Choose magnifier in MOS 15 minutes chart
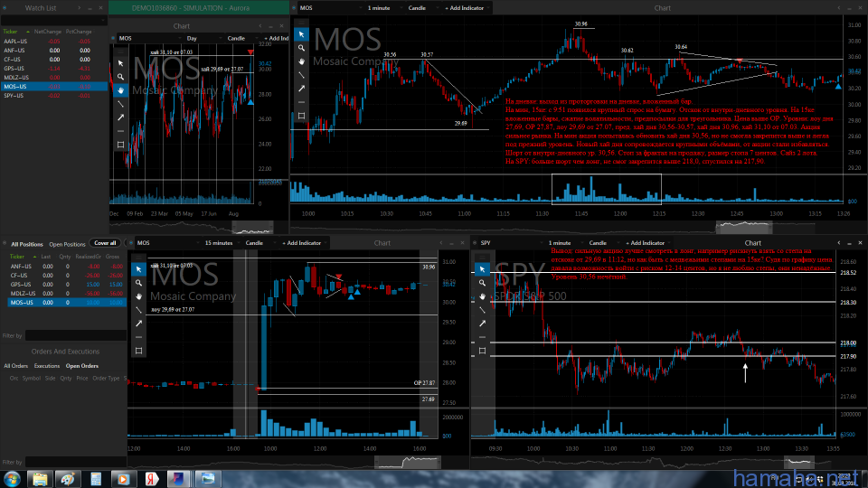868x488 pixels. click(x=139, y=283)
